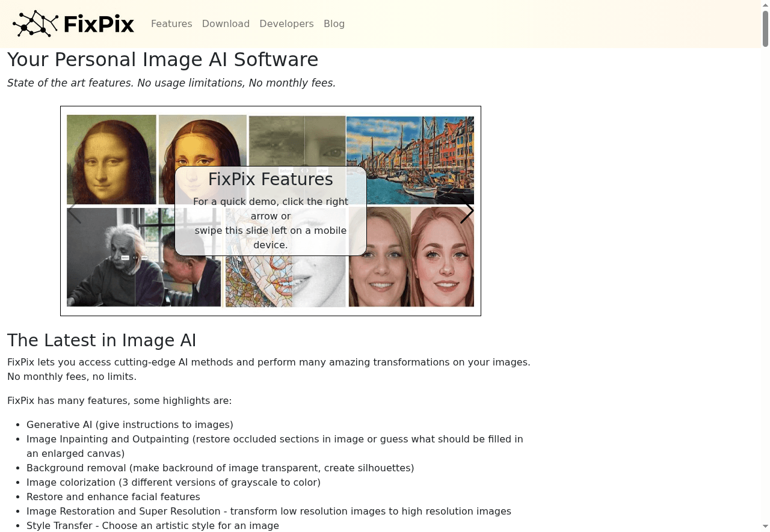Toggle to the Before view of the colorized photo
Viewport: 770px width, 532px height.
126,257
